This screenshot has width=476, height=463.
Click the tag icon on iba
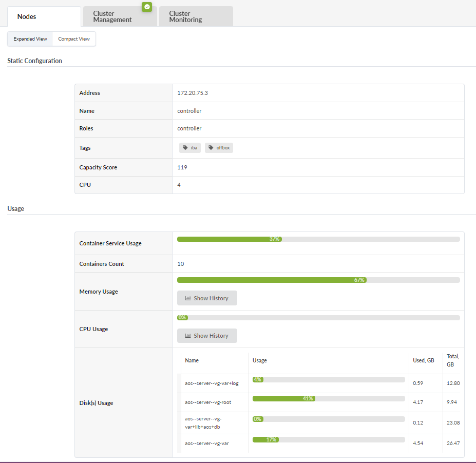[x=185, y=148]
